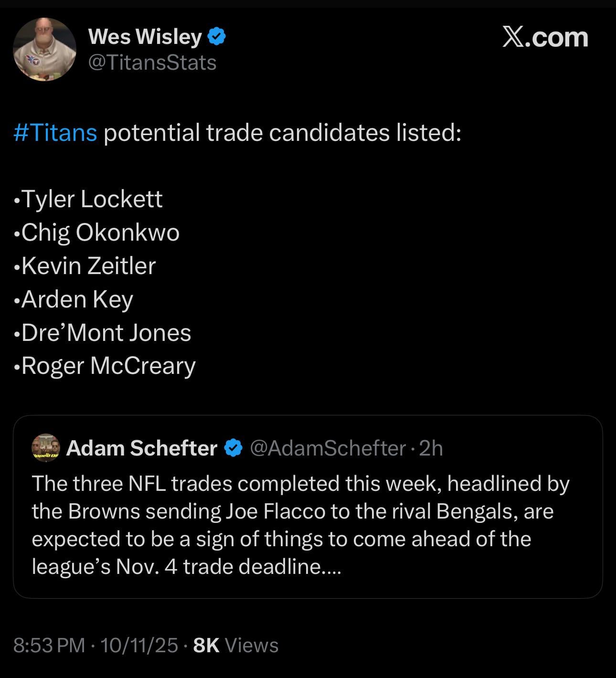Viewport: 616px width, 678px height.
Task: Click the 2h timestamp on quoted tweet
Action: point(431,448)
